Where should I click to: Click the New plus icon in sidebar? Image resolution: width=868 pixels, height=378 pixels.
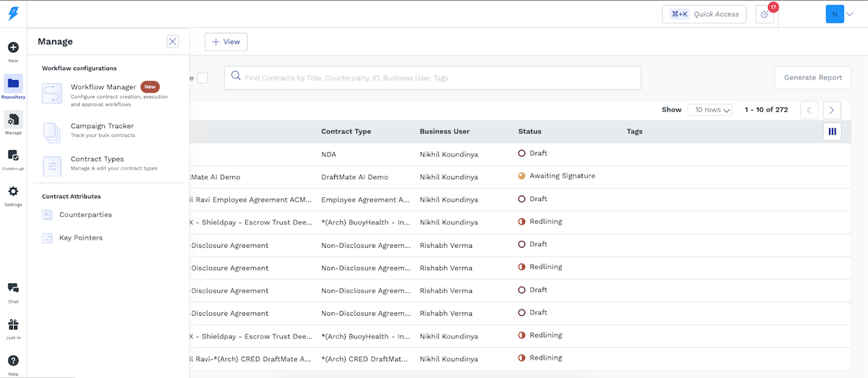(13, 48)
